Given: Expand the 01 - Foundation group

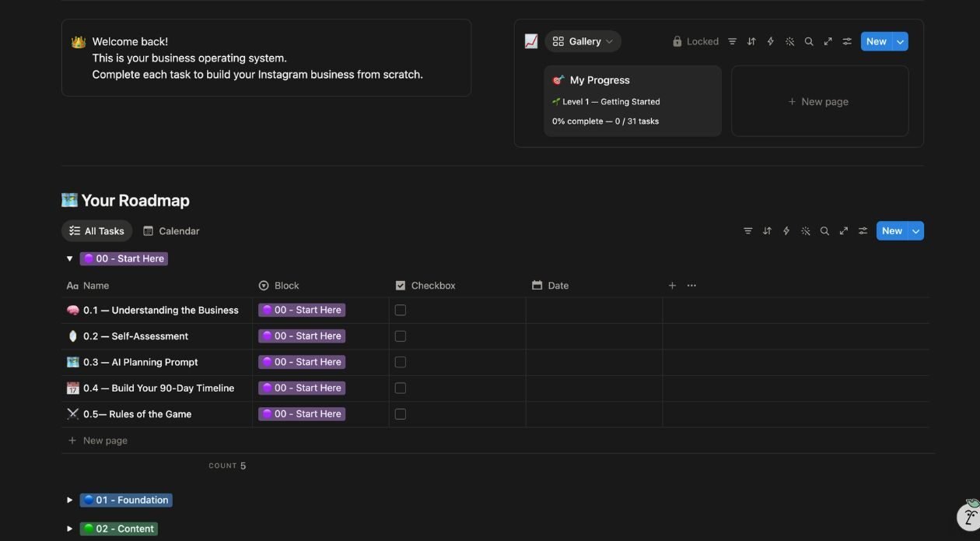Looking at the screenshot, I should click(69, 501).
